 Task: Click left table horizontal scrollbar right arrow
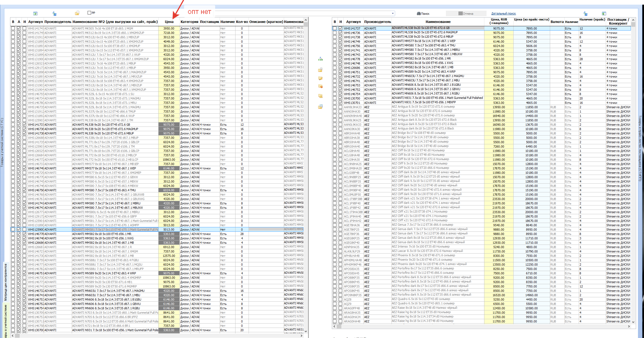pyautogui.click(x=302, y=336)
